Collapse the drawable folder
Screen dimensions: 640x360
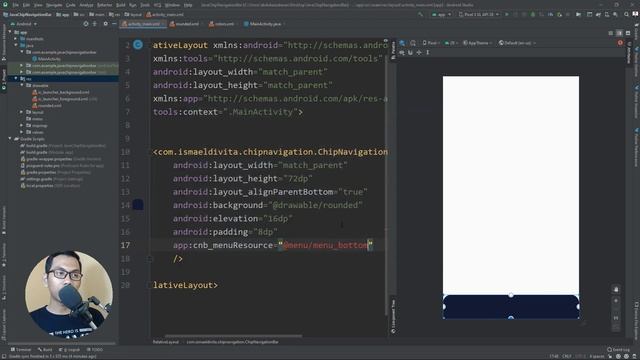coord(22,85)
